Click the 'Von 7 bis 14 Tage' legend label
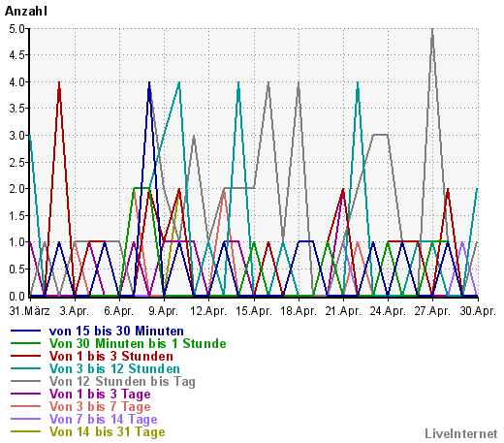The width and height of the screenshot is (504, 443). click(x=103, y=419)
